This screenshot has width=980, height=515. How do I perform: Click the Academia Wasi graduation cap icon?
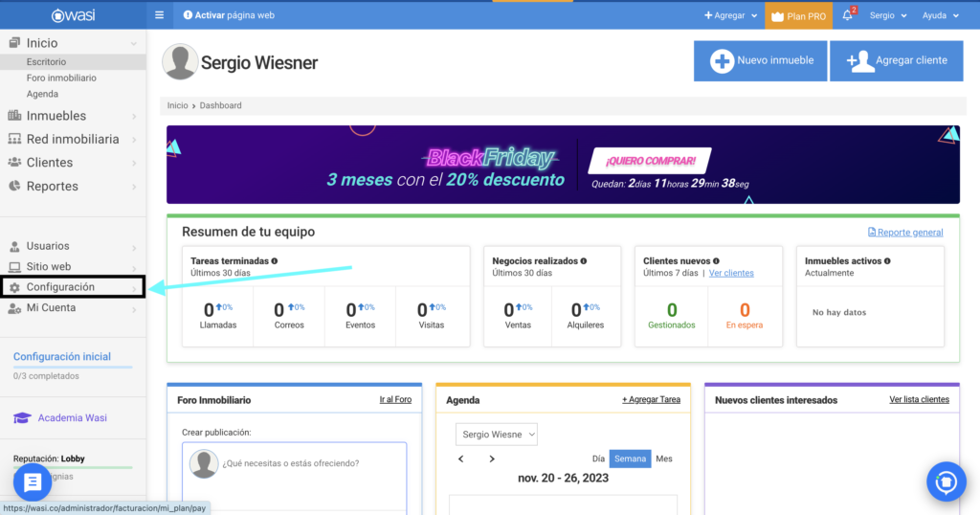pyautogui.click(x=22, y=418)
